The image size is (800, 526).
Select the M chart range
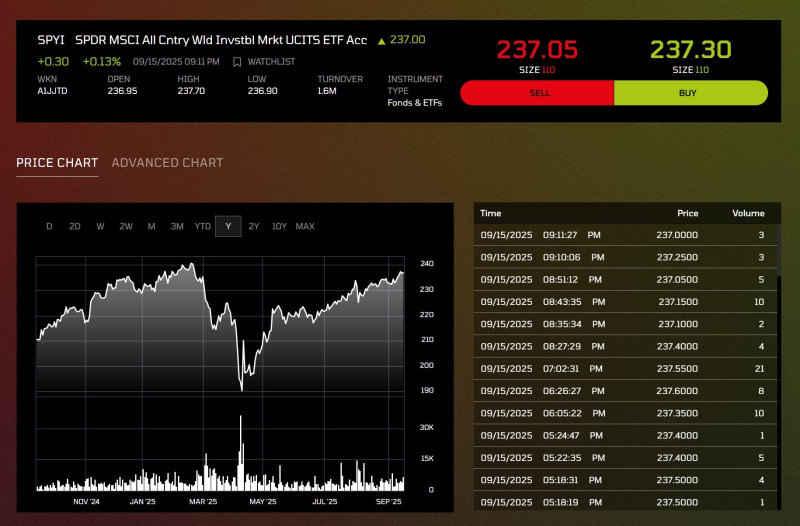tap(152, 226)
